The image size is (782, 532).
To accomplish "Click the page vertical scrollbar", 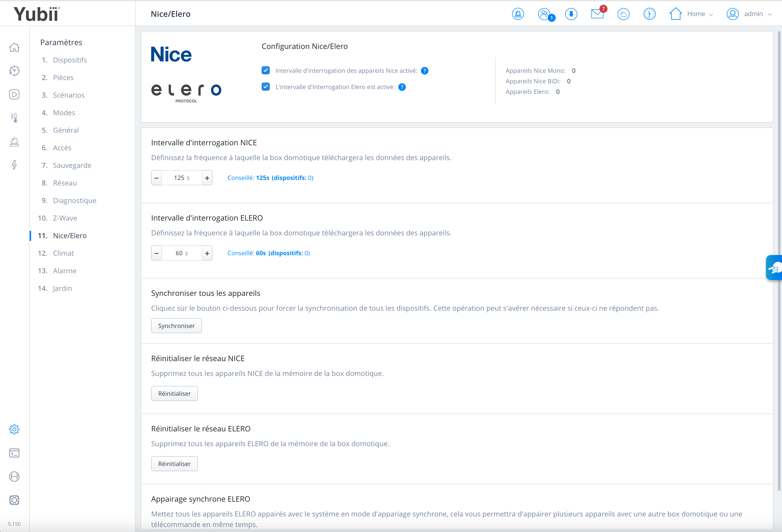I will tap(779, 261).
